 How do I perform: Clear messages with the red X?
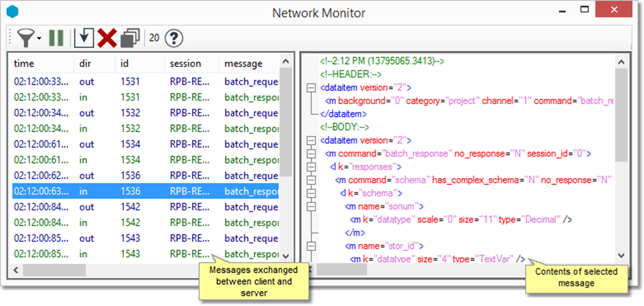tap(106, 37)
